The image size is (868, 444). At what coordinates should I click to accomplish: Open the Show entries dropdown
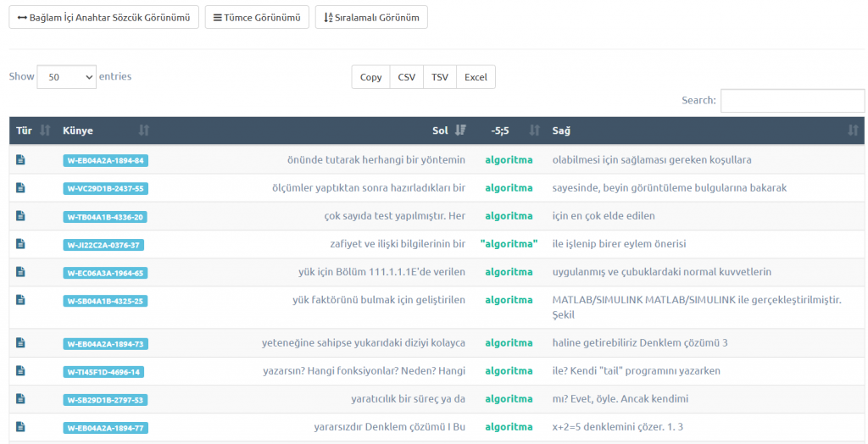(x=67, y=77)
